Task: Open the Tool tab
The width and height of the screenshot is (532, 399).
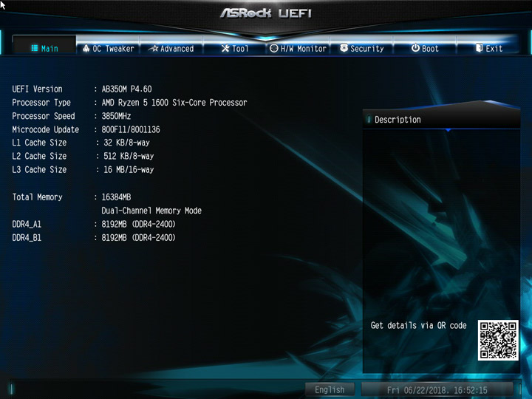Action: (235, 47)
